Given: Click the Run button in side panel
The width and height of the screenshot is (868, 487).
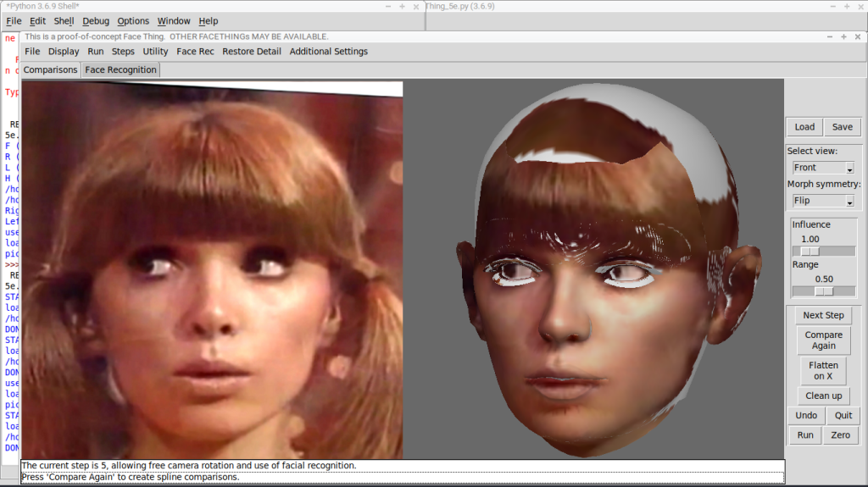Looking at the screenshot, I should (x=805, y=435).
